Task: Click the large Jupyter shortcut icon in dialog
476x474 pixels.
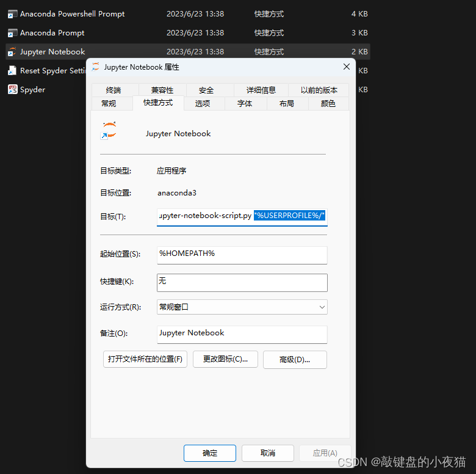Action: pos(109,131)
